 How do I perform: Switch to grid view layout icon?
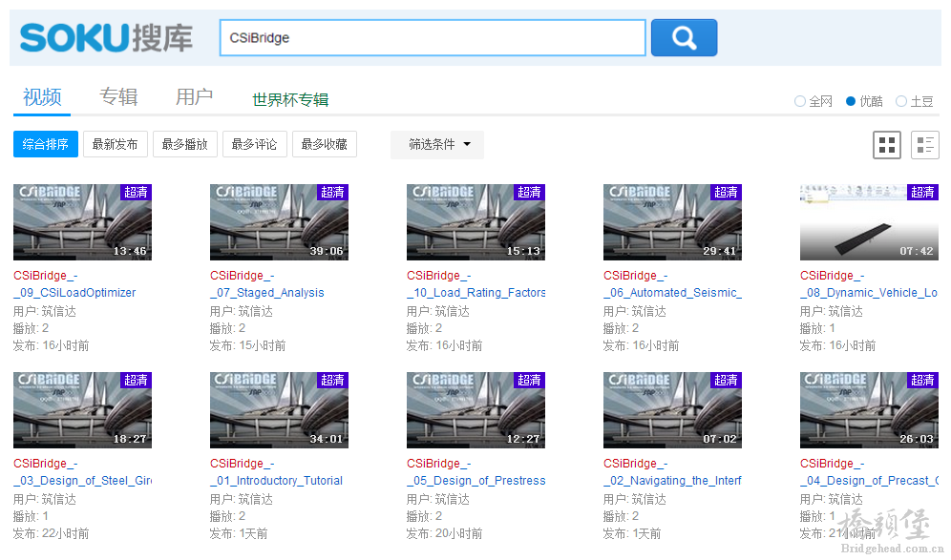(x=887, y=145)
